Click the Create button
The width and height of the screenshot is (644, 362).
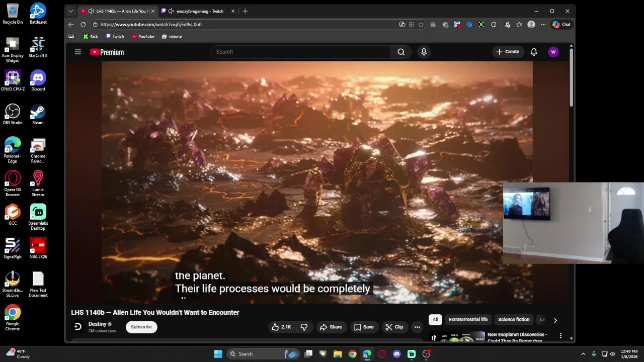pyautogui.click(x=508, y=52)
